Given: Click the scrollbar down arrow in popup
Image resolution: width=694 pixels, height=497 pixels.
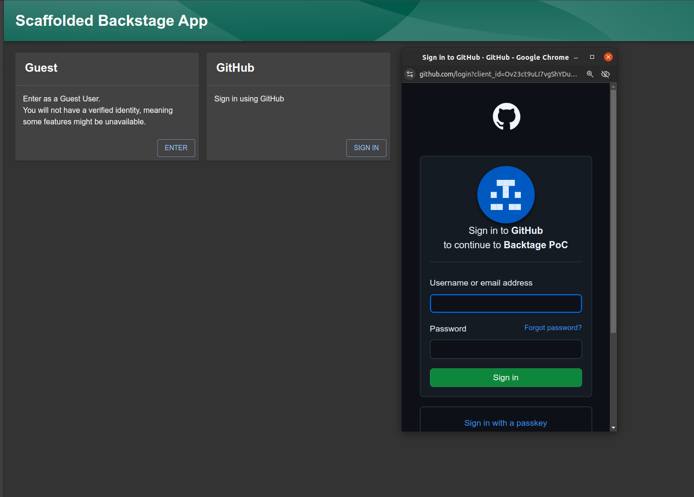Looking at the screenshot, I should tap(613, 427).
